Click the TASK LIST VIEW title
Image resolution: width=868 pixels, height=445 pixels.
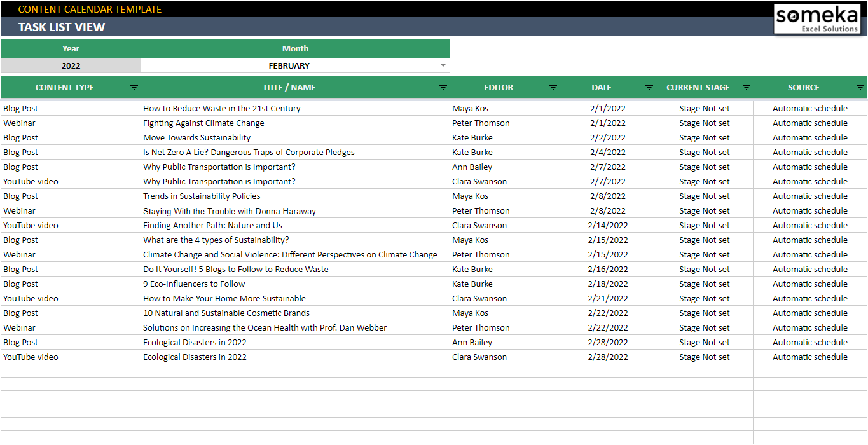pyautogui.click(x=62, y=27)
